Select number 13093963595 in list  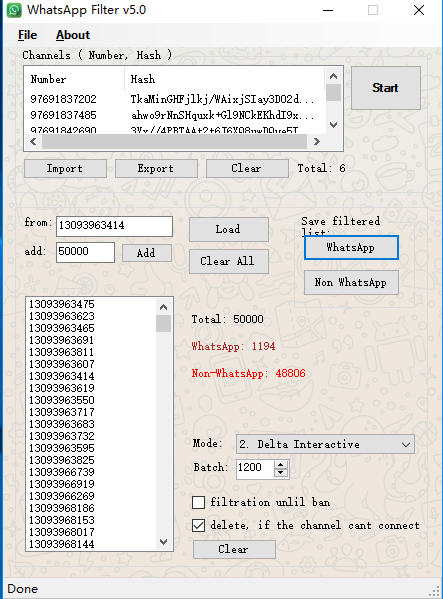tap(61, 448)
